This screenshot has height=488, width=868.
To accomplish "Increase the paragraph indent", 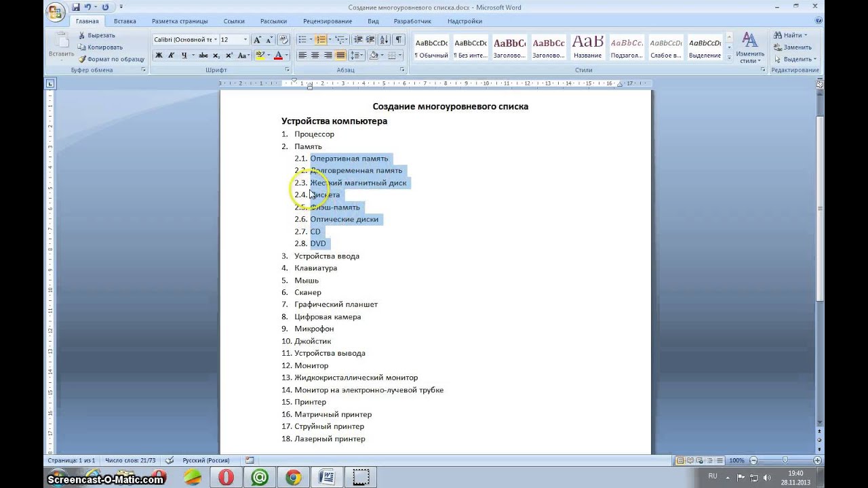I will (x=370, y=40).
